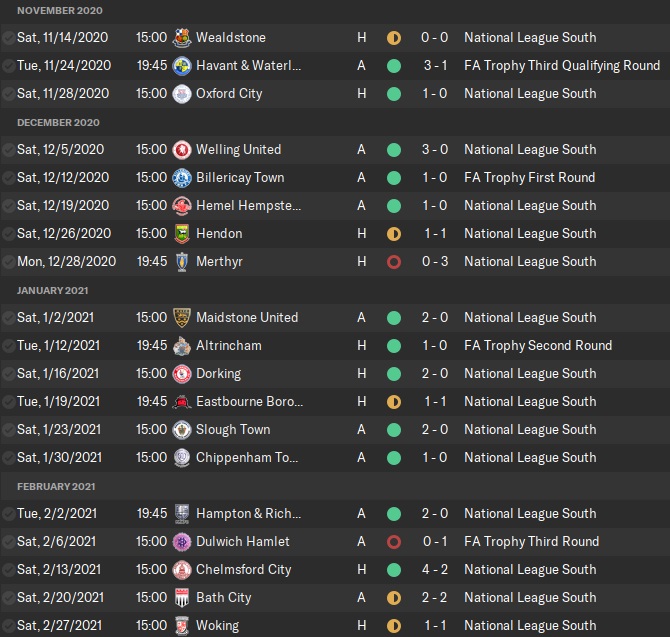Click the Welling United club badge
This screenshot has height=637, width=670.
[x=182, y=150]
